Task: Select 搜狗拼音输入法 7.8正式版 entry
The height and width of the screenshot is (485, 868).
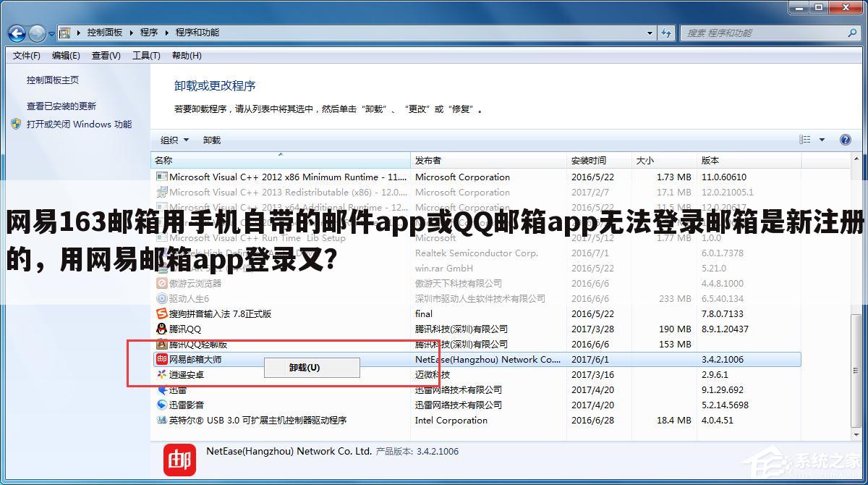Action: click(221, 314)
